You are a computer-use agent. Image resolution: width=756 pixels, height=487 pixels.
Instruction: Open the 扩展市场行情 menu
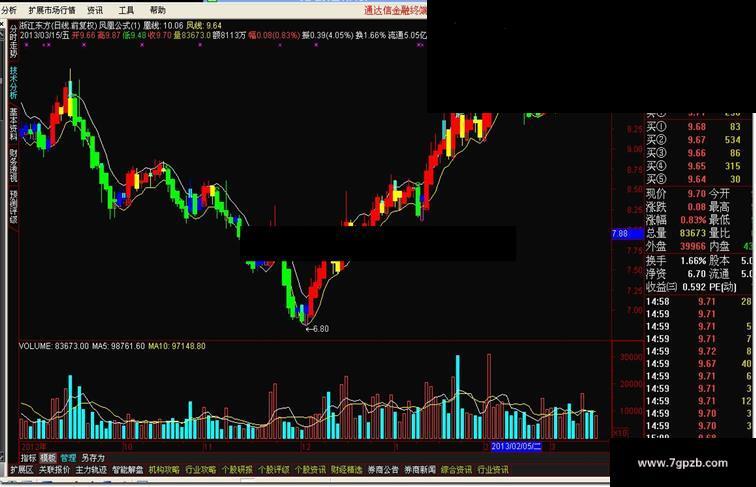(52, 10)
